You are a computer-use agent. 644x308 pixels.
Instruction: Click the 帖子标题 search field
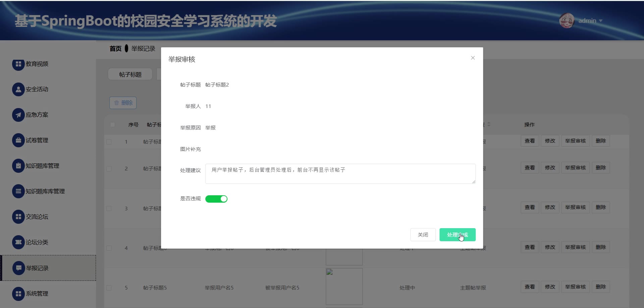[x=130, y=74]
